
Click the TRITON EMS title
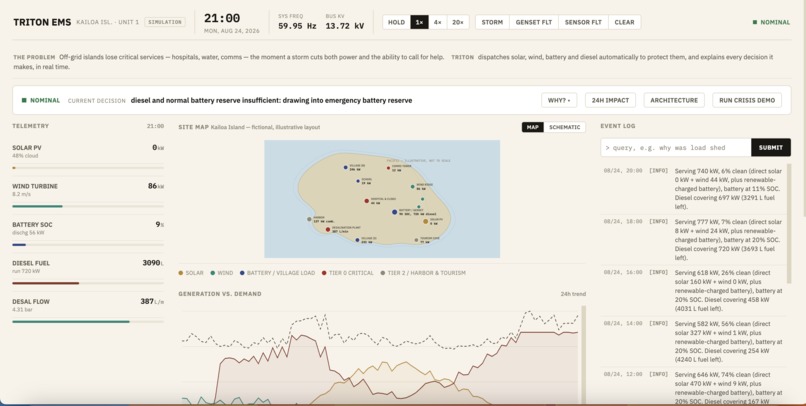(x=42, y=22)
